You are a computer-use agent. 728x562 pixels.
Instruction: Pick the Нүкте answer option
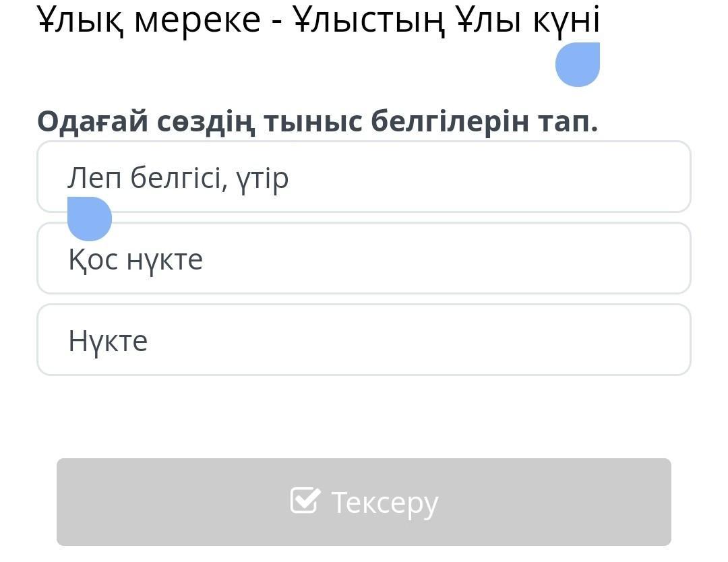click(364, 340)
